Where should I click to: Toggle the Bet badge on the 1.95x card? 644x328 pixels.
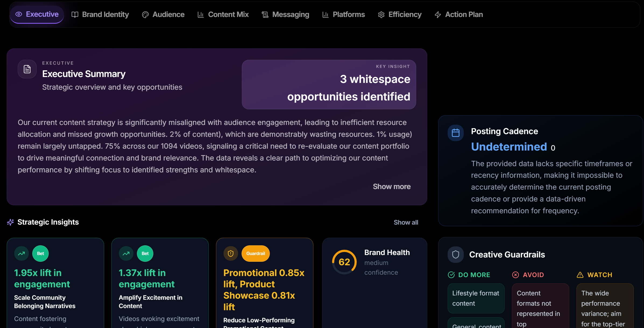(40, 253)
